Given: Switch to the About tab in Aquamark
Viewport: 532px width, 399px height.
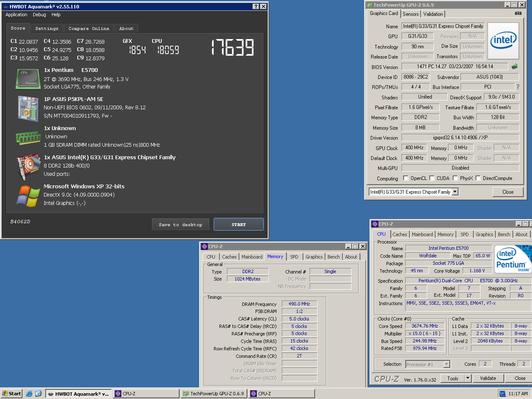Looking at the screenshot, I should (x=126, y=28).
